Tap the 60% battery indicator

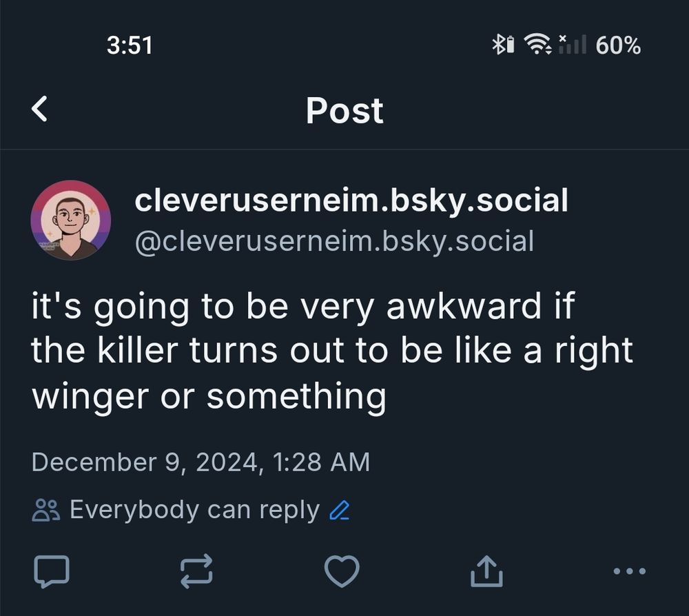(x=618, y=45)
